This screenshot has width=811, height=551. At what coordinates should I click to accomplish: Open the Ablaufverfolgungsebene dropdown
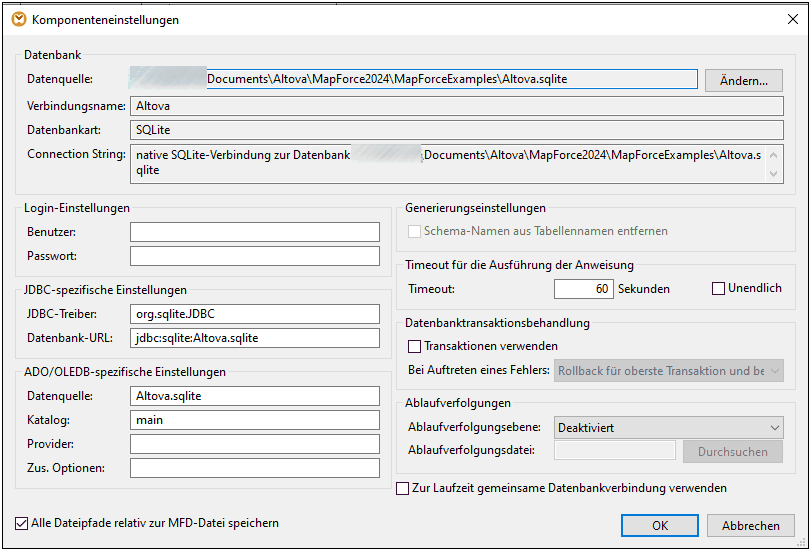pos(669,428)
